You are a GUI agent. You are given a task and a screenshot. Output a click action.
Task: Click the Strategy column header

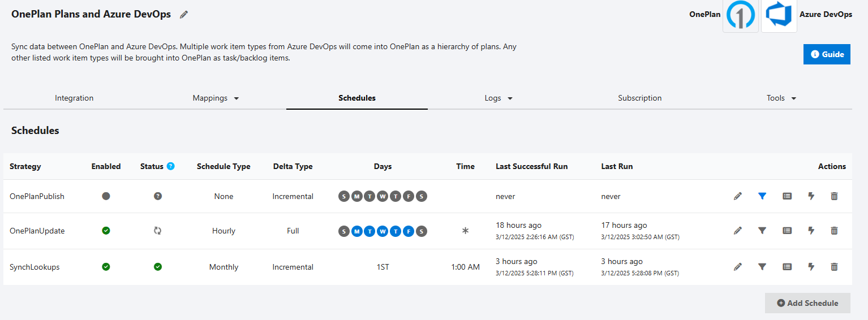25,166
